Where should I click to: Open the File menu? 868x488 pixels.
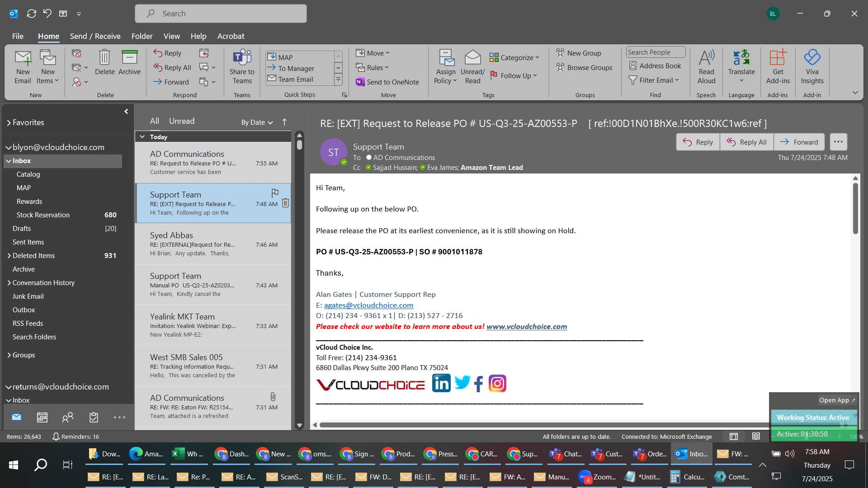[18, 36]
